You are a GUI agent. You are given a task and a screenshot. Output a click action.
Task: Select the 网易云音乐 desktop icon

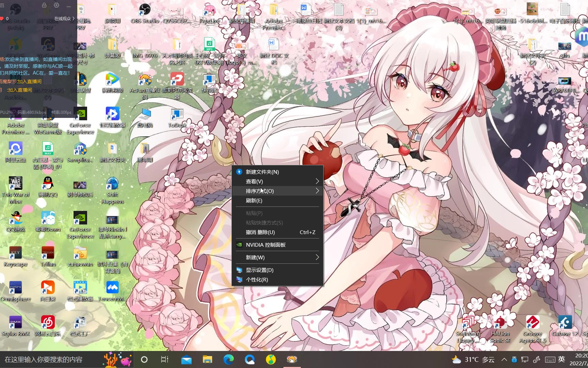tap(48, 326)
